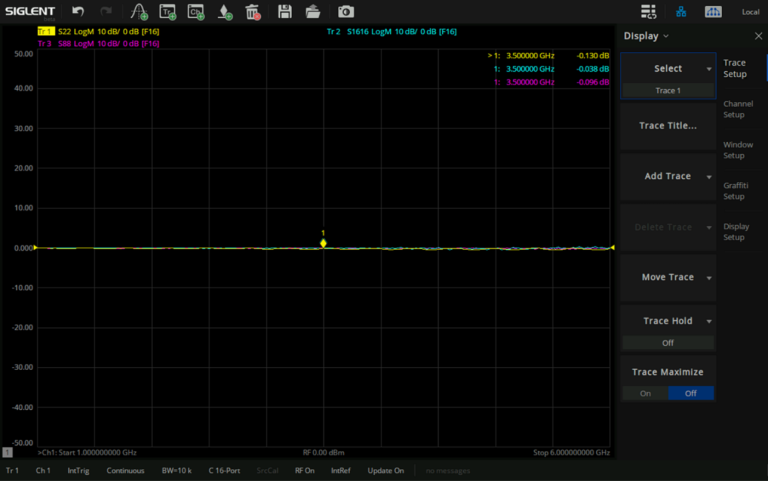Click the floppy disk save icon
768x481 pixels.
pos(285,12)
